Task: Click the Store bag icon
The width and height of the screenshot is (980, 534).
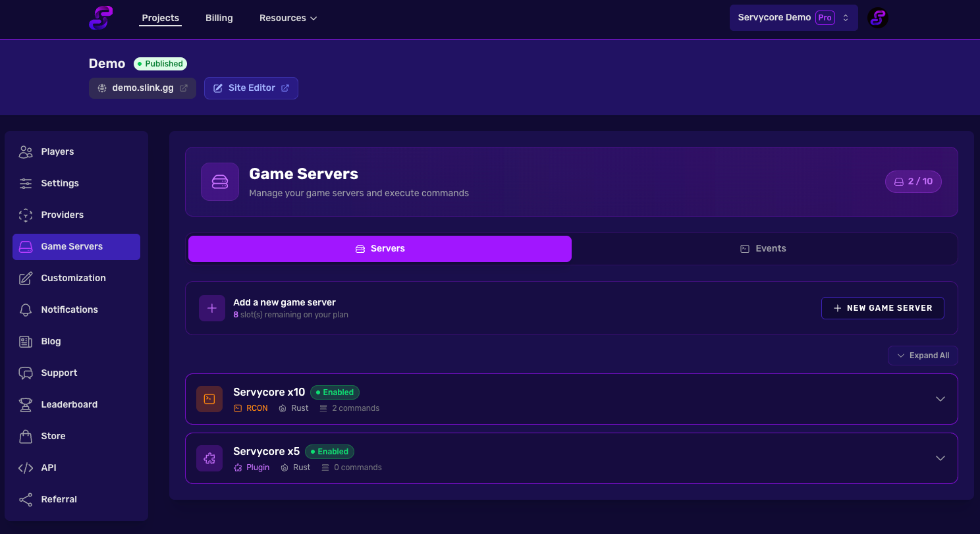Action: (x=25, y=436)
